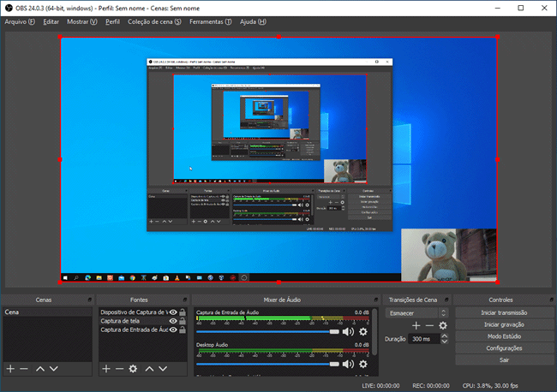Increase the Duração value using the stepper

(x=444, y=336)
